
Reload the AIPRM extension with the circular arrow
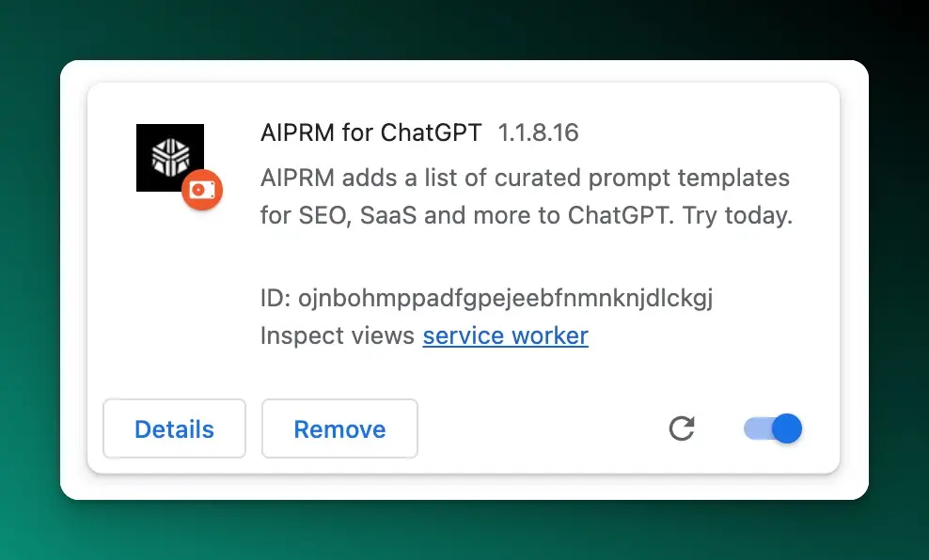tap(682, 428)
